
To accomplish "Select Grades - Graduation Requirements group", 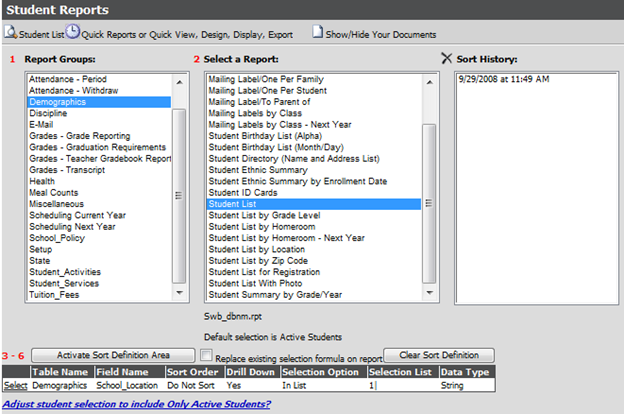I will click(x=99, y=147).
